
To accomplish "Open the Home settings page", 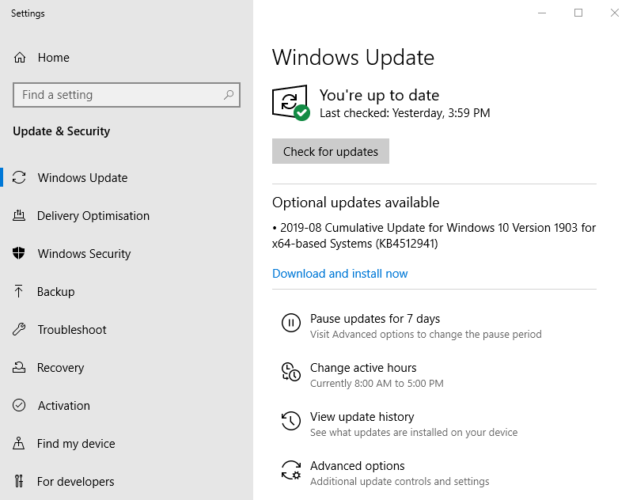I will point(53,58).
